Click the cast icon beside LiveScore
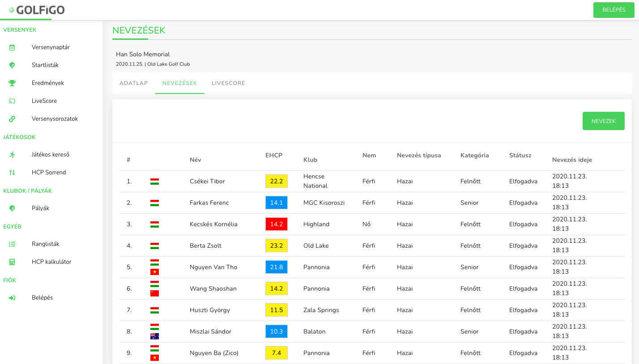This screenshot has width=639, height=364. 12,101
